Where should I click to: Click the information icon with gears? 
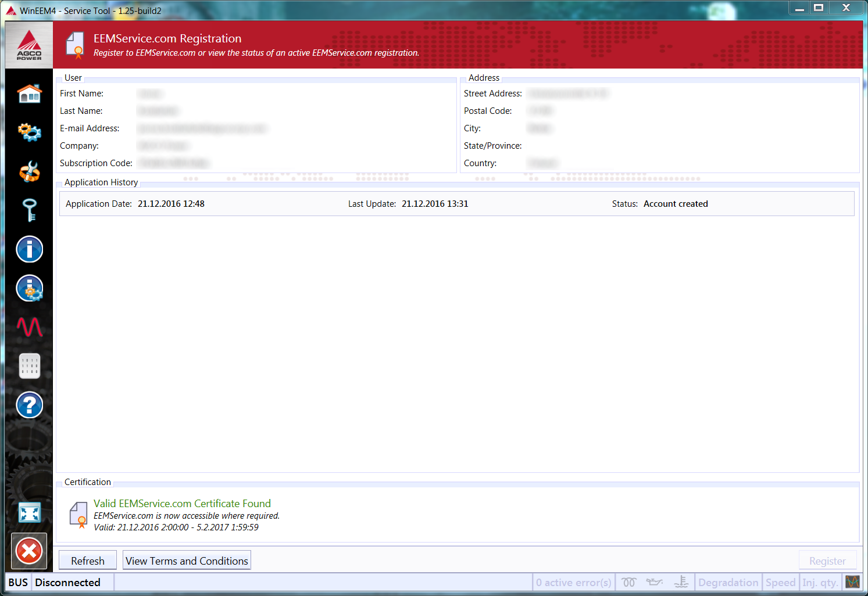(29, 288)
